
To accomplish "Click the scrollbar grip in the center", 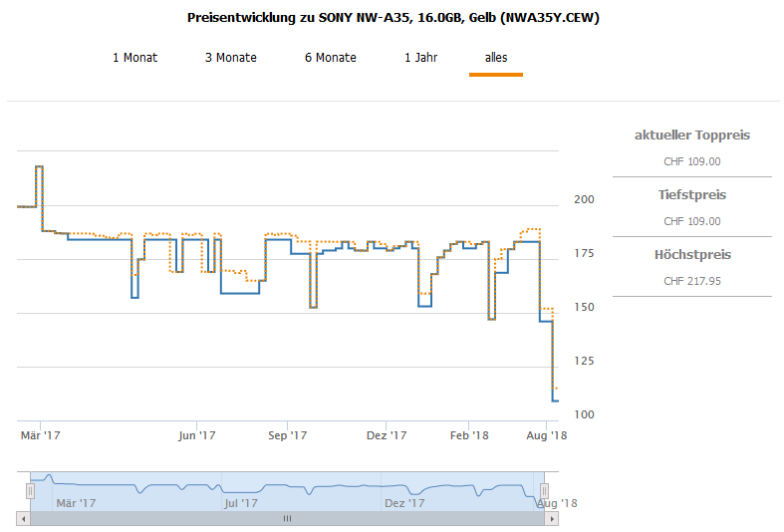I will click(x=287, y=519).
